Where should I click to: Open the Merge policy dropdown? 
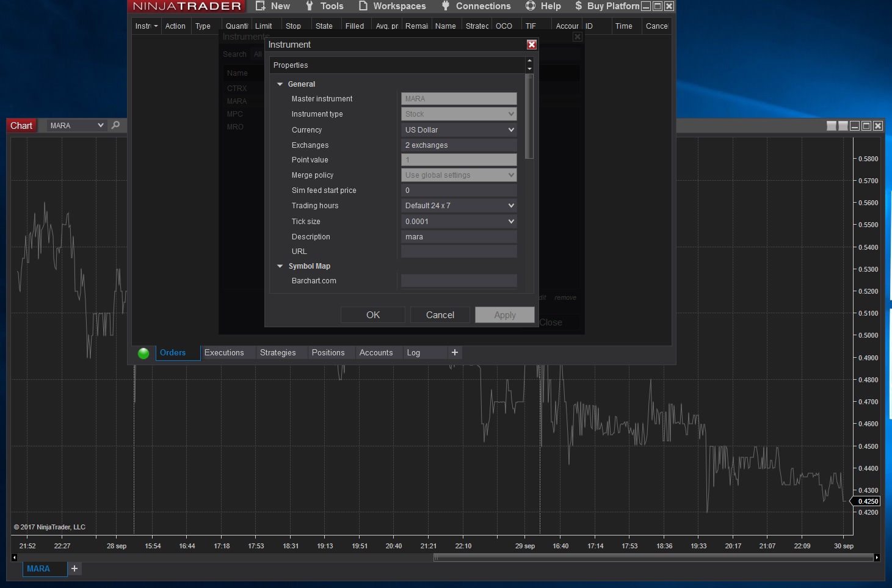(x=459, y=175)
